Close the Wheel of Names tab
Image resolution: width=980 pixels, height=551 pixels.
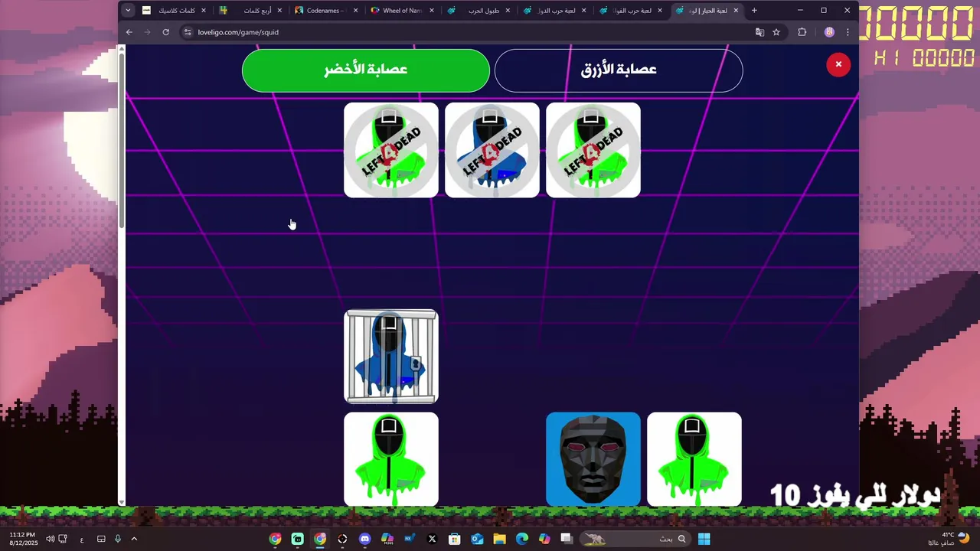tap(432, 11)
